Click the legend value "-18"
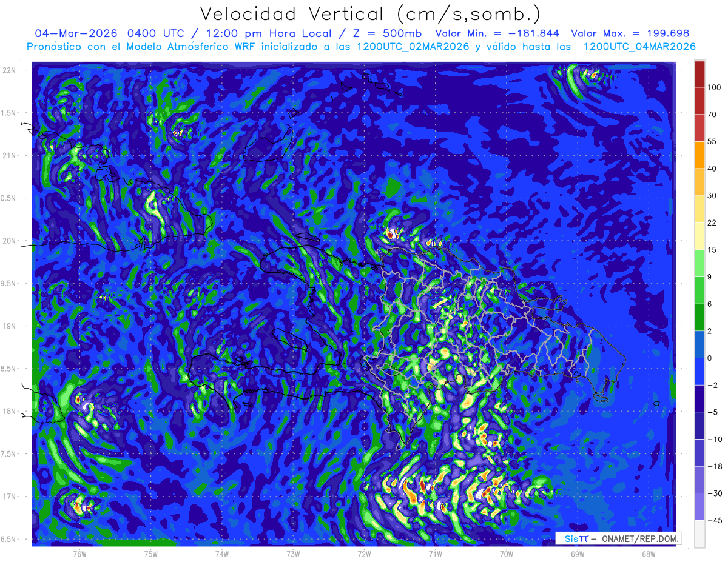Image resolution: width=728 pixels, height=562 pixels. (x=714, y=466)
